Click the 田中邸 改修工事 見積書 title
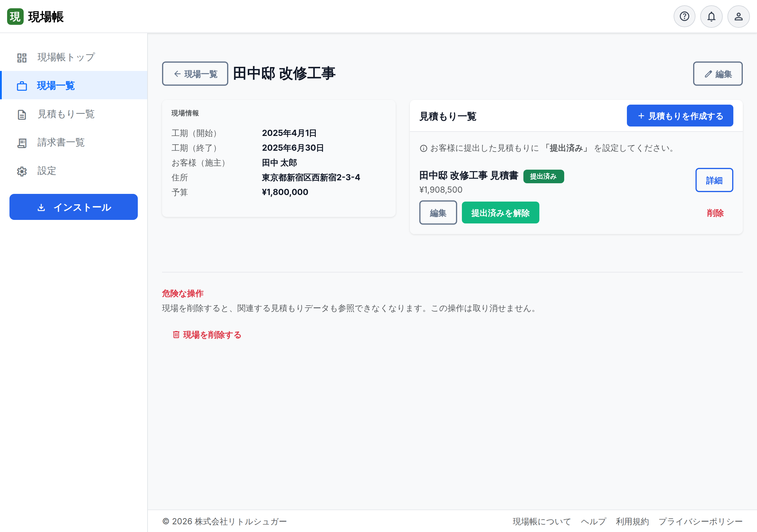This screenshot has width=757, height=532. (x=468, y=176)
